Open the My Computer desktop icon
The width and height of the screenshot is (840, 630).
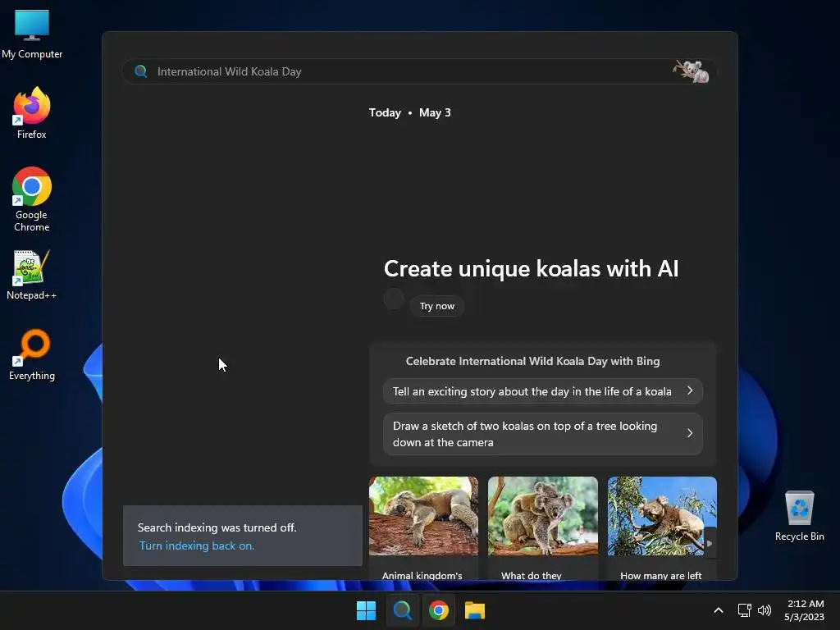pos(32,34)
